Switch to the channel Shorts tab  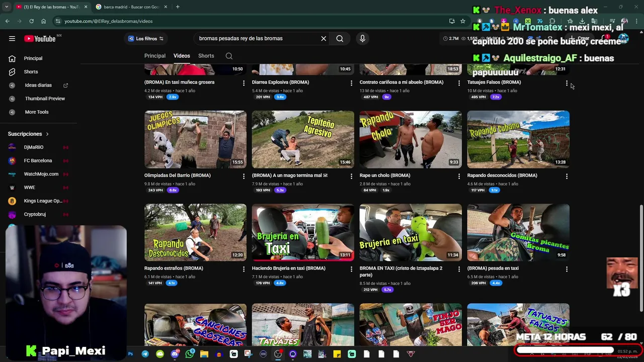point(206,56)
